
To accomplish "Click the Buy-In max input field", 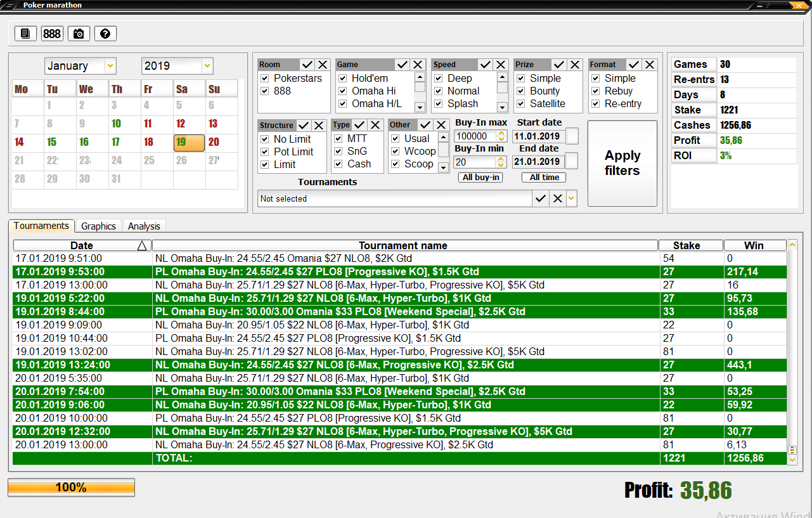I will [475, 136].
